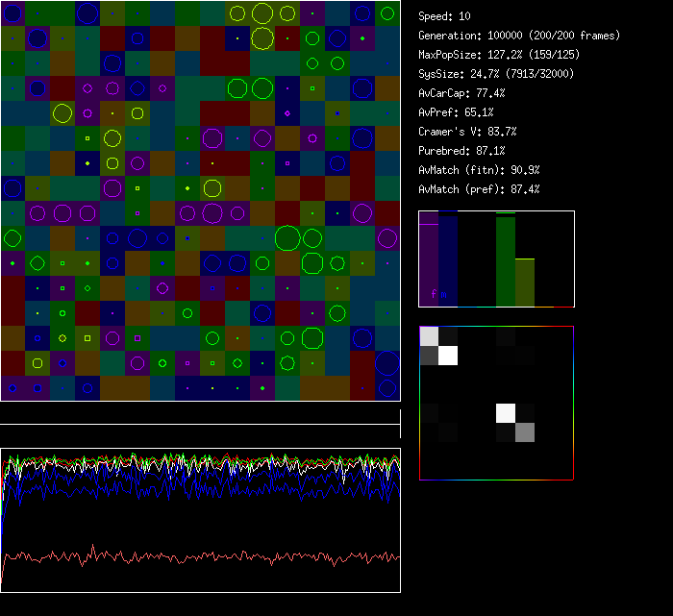Viewport: 673px width, 616px height.
Task: Click the red line in the history graph
Action: coord(192,556)
